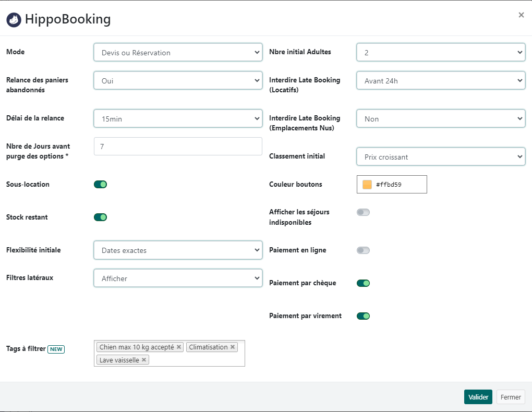This screenshot has height=412, width=532.
Task: Click the Fermer button
Action: pos(511,397)
